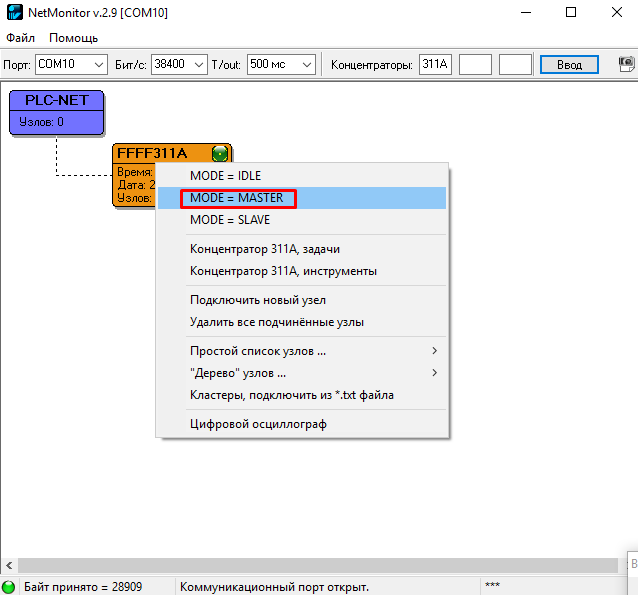This screenshot has width=638, height=595.
Task: Click the green indicator on FFFF311A node
Action: [x=220, y=153]
